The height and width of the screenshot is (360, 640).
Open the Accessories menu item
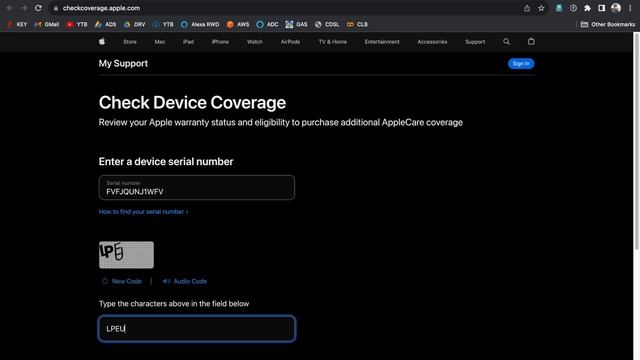pyautogui.click(x=432, y=42)
